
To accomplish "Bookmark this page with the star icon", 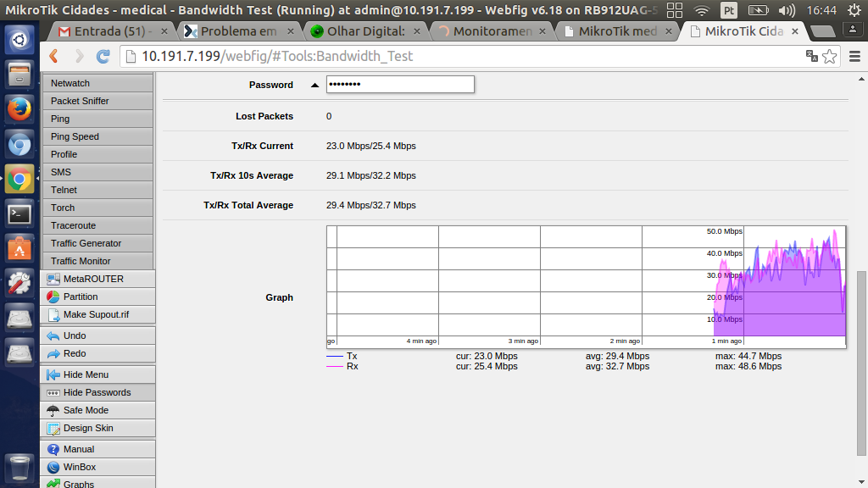I will click(x=829, y=56).
